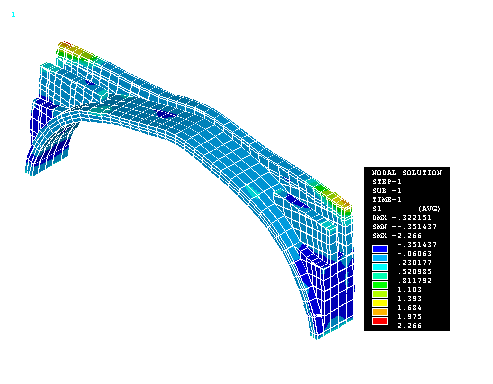
Task: Pick the red high-stress tip at upper-left beam end
Action: (x=65, y=44)
